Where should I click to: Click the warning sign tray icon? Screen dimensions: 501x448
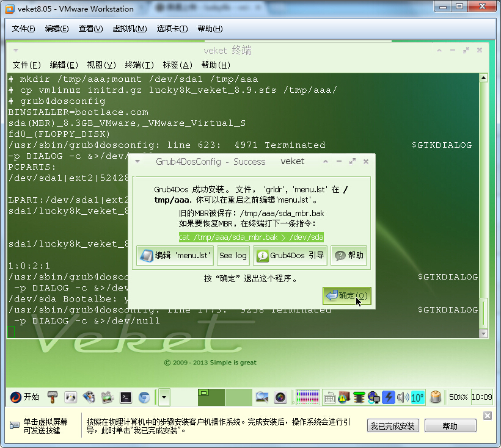(x=344, y=397)
